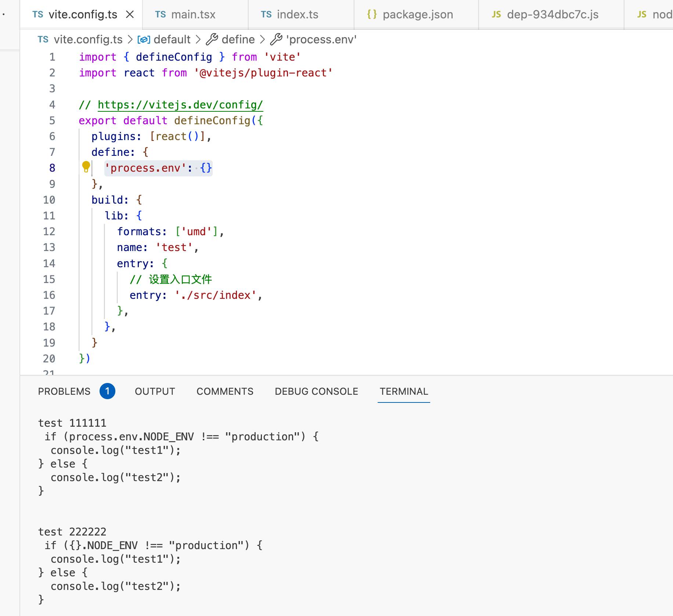Click the problems count badge showing 1
Screen dimensions: 673x616
point(107,391)
